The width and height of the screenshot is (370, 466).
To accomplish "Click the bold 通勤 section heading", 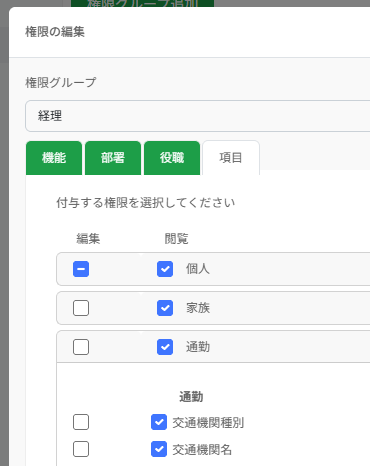I will tap(191, 397).
